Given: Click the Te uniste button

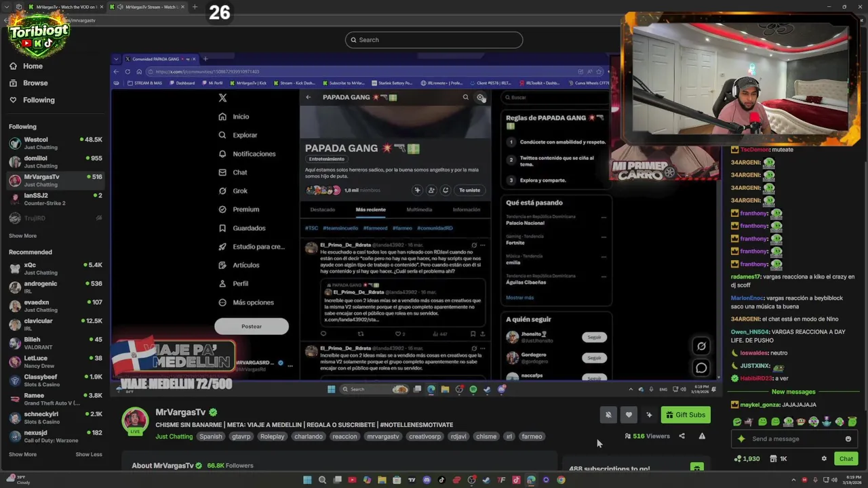Looking at the screenshot, I should 469,190.
